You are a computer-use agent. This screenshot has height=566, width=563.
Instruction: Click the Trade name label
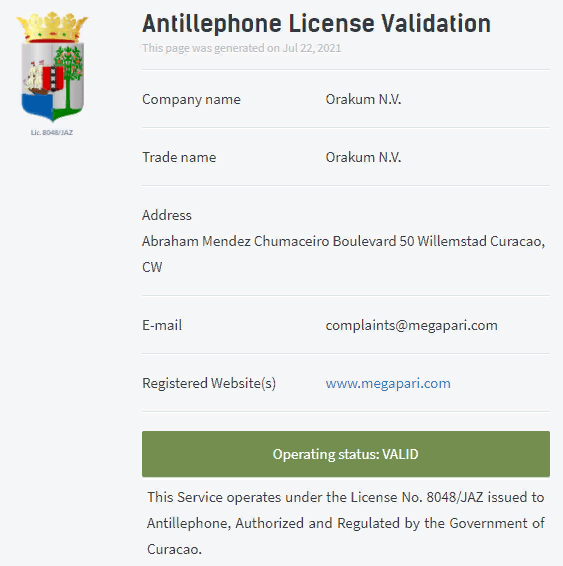pyautogui.click(x=179, y=157)
